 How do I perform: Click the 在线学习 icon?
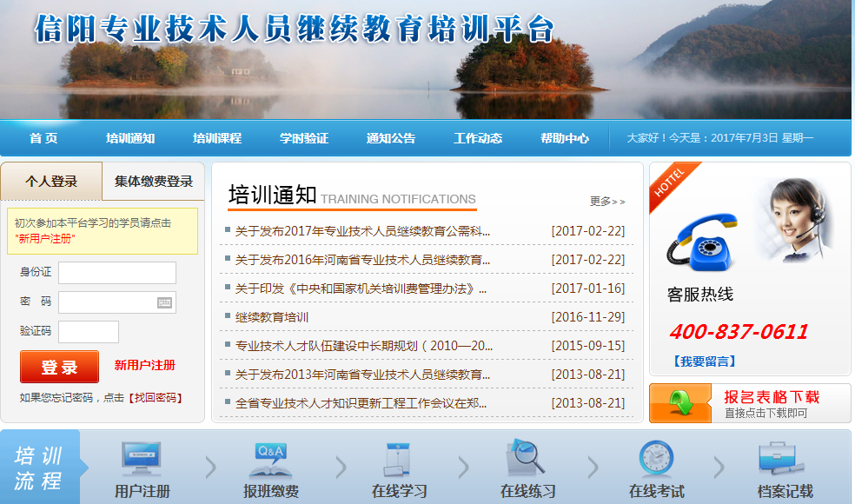399,459
